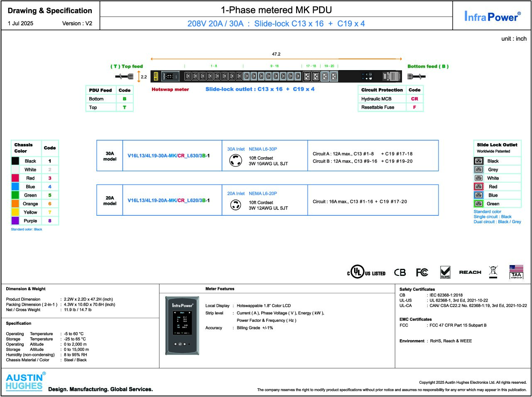Click the '1 Jul 2025' date

click(20, 23)
